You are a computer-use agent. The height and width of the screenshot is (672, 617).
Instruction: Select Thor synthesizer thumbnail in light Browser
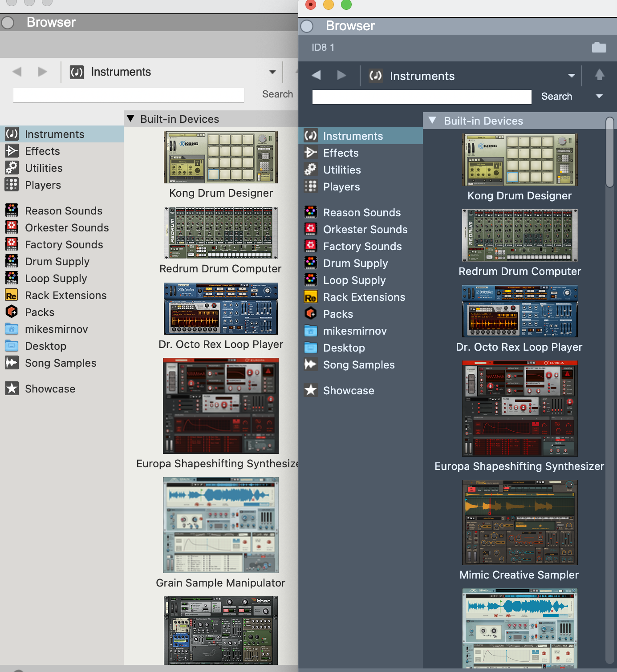tap(221, 631)
